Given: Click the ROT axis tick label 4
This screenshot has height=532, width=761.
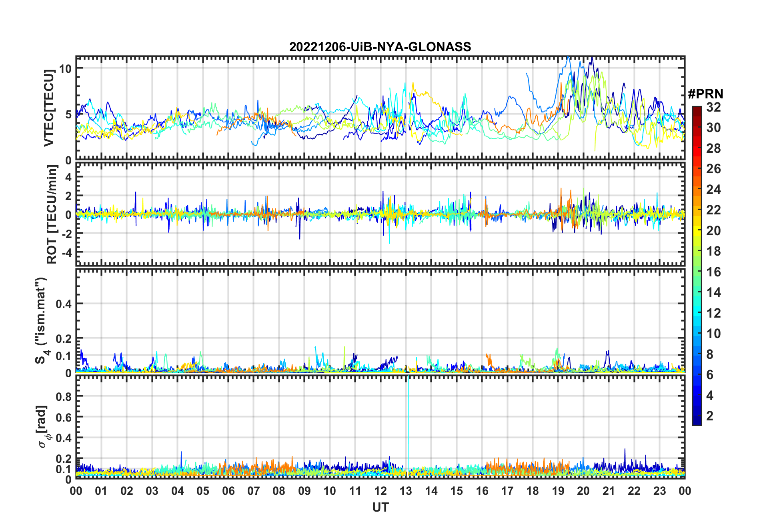Looking at the screenshot, I should [68, 177].
